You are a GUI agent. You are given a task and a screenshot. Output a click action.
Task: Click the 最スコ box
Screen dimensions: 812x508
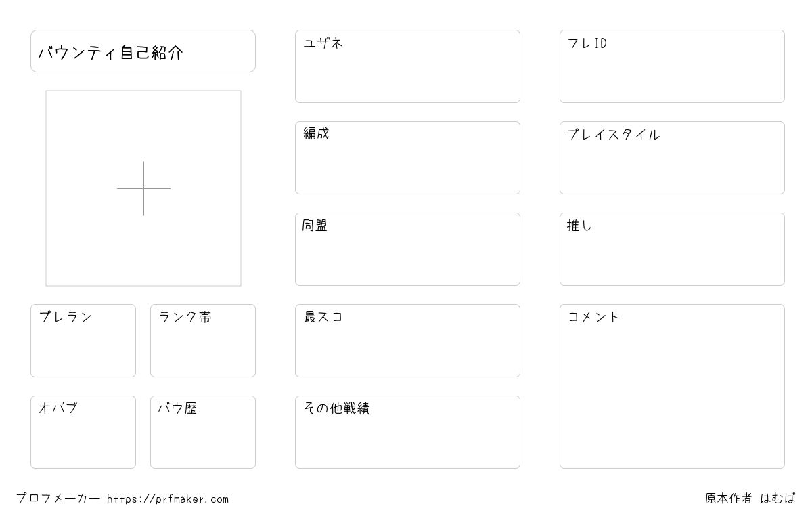click(407, 341)
